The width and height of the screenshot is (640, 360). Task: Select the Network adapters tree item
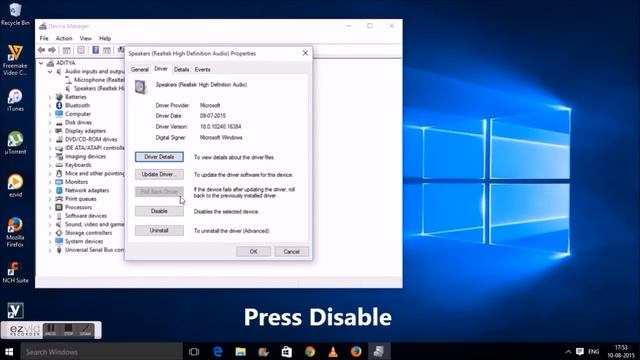coord(87,190)
